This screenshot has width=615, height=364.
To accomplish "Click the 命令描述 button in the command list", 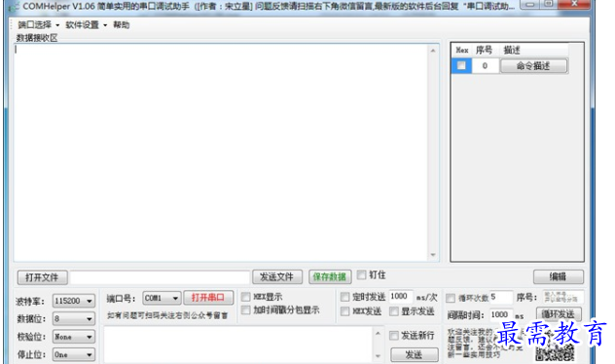I will pos(533,66).
